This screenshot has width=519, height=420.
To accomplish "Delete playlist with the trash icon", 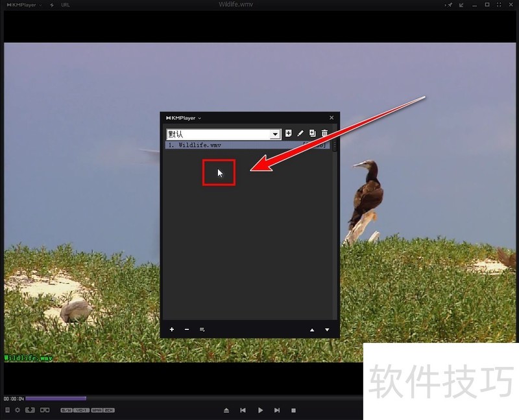I will click(x=325, y=134).
